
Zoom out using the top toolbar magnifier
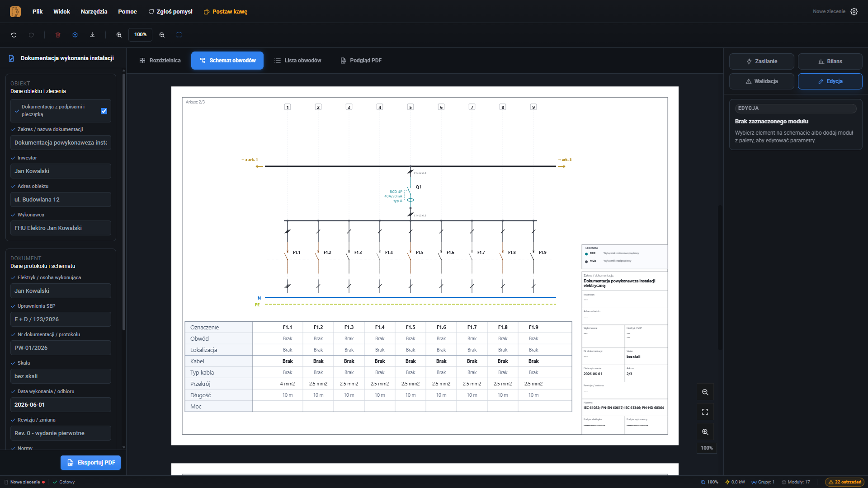pos(162,35)
